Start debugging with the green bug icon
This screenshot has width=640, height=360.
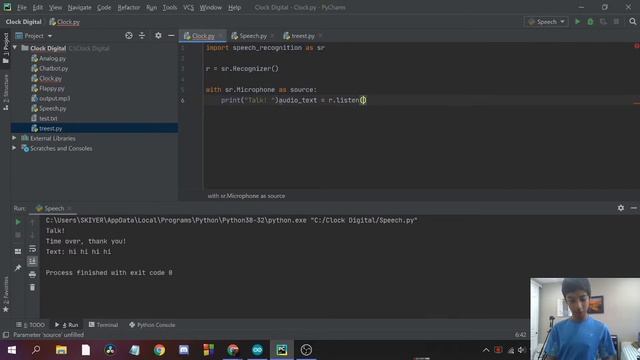[x=590, y=22]
